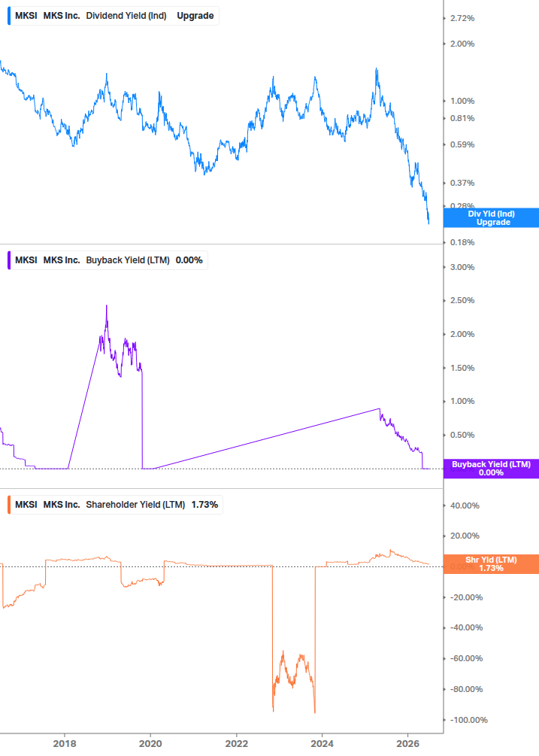Click the 40.00% tick on shareholder yield axis
This screenshot has width=539, height=756.
pos(465,506)
